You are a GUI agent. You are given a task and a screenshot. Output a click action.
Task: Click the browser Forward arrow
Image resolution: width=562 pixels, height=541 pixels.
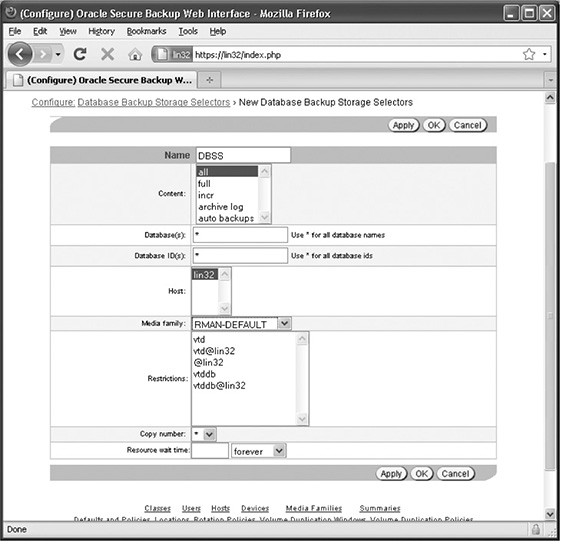43,54
